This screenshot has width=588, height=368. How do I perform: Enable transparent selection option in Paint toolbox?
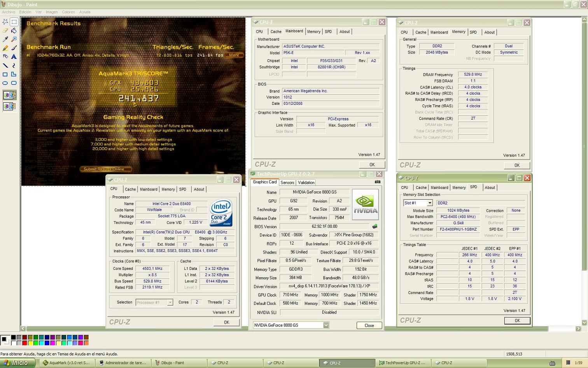[x=10, y=106]
